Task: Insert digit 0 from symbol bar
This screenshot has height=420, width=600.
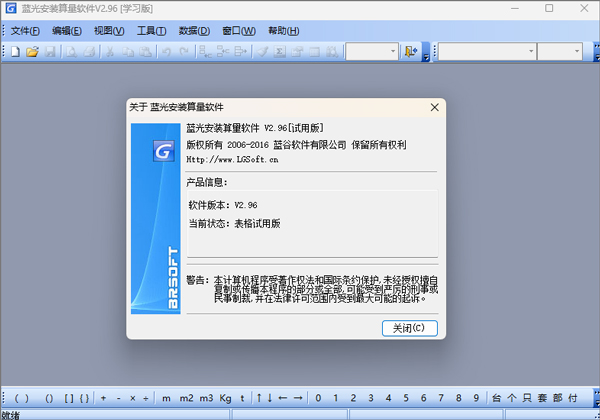Action: (x=318, y=398)
